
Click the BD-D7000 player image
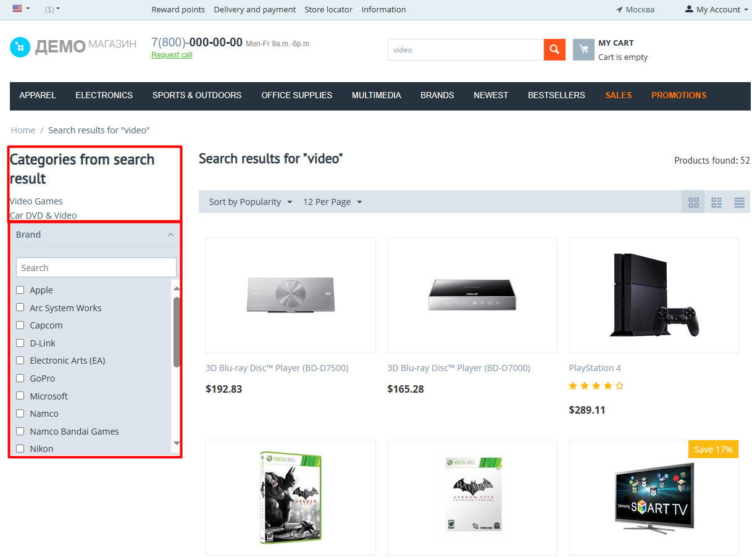(x=472, y=295)
